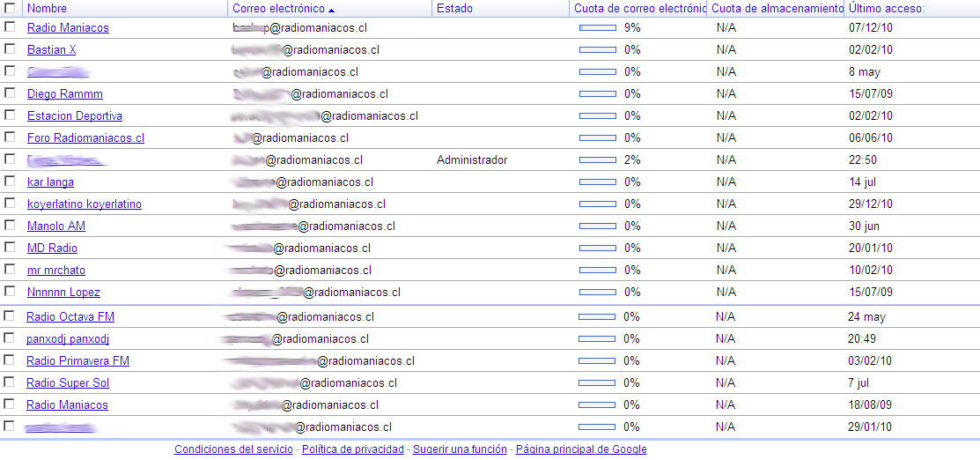
Task: Click the Administrador status text
Action: (x=472, y=160)
